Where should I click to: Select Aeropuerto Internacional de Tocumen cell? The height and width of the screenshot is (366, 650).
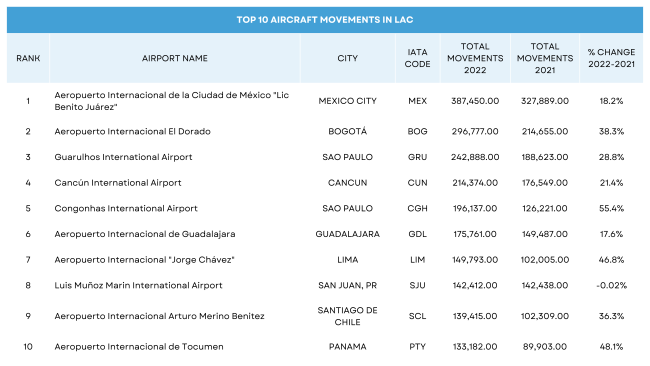[139, 347]
